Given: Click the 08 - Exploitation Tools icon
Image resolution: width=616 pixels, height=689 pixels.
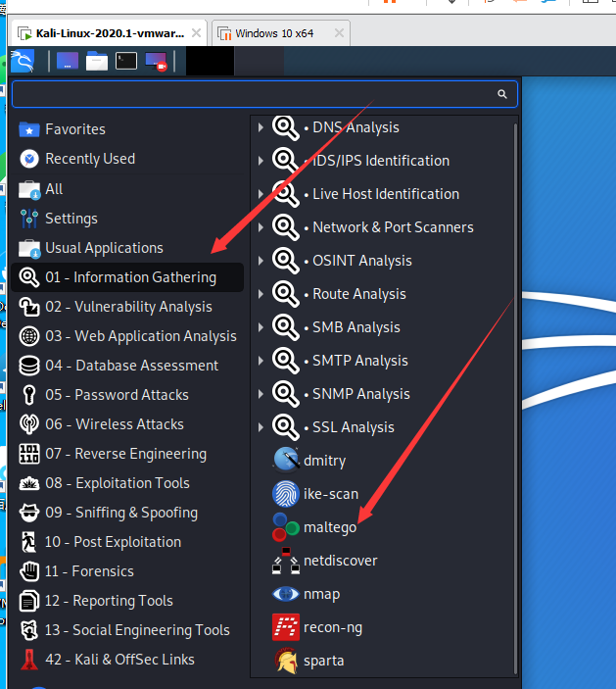Looking at the screenshot, I should pos(29,483).
